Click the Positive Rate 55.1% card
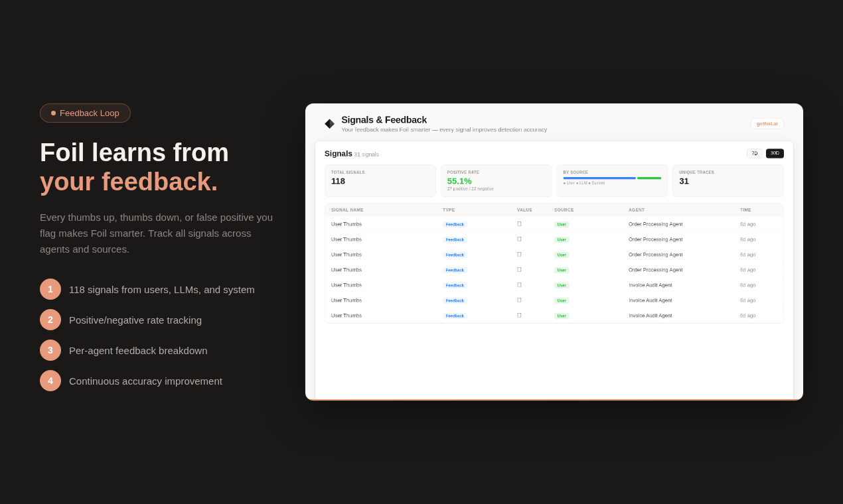 (x=496, y=180)
